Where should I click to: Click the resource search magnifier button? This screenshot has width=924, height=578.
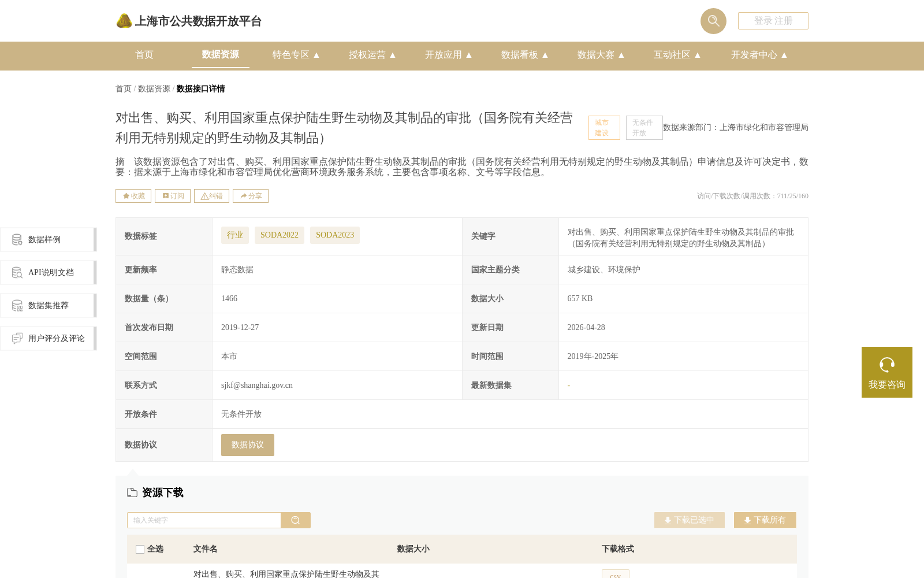(x=296, y=520)
